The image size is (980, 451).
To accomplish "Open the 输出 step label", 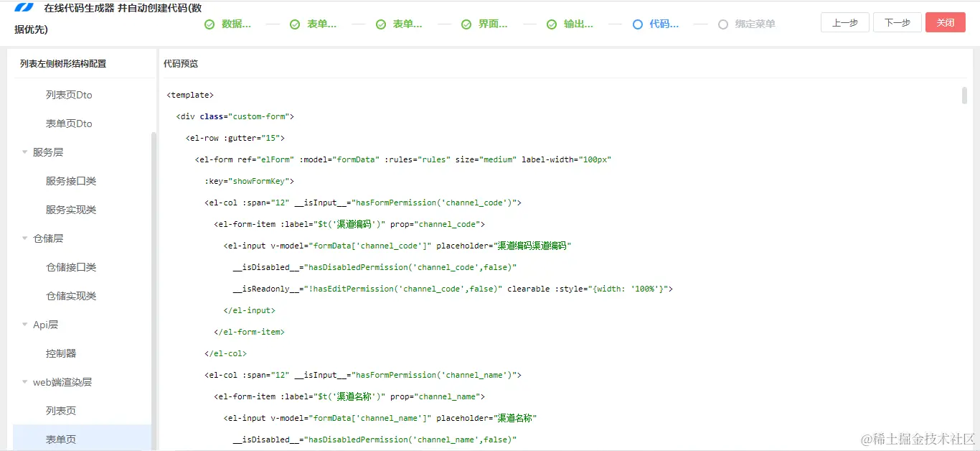I will [x=578, y=24].
